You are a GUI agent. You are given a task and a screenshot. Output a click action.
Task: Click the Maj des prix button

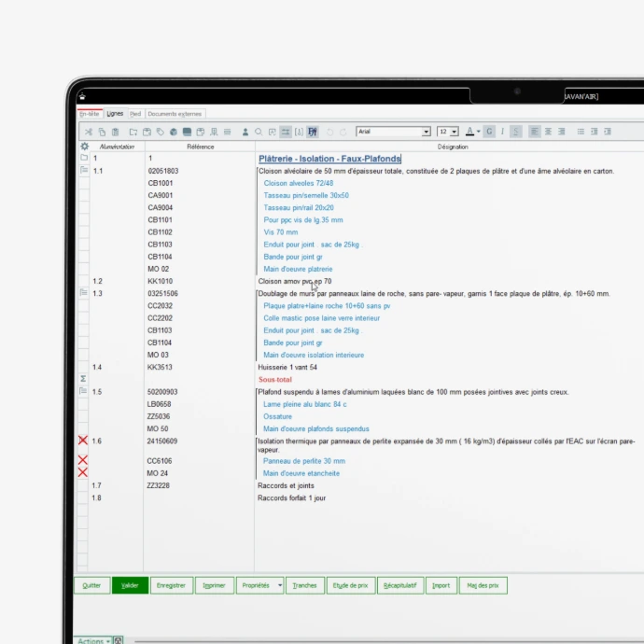tap(483, 585)
